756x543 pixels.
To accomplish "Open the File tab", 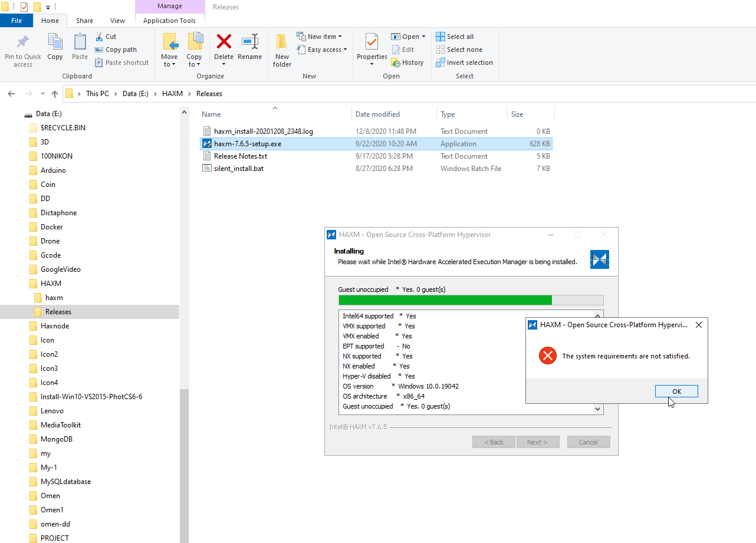I will 17,21.
